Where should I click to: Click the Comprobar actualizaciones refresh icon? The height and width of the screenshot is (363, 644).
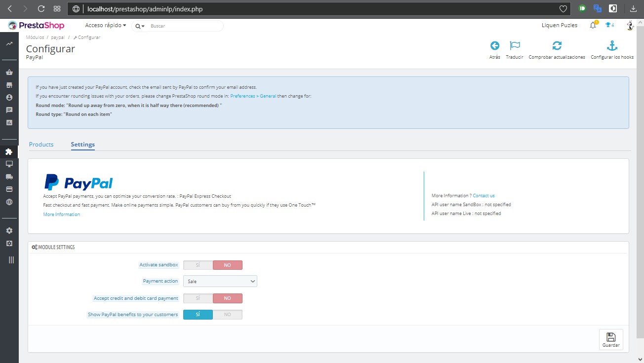point(557,46)
